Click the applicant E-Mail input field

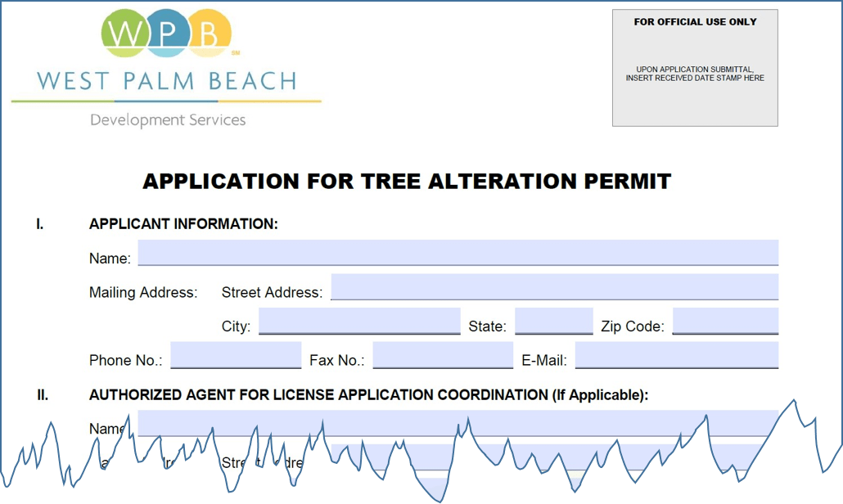tap(676, 356)
